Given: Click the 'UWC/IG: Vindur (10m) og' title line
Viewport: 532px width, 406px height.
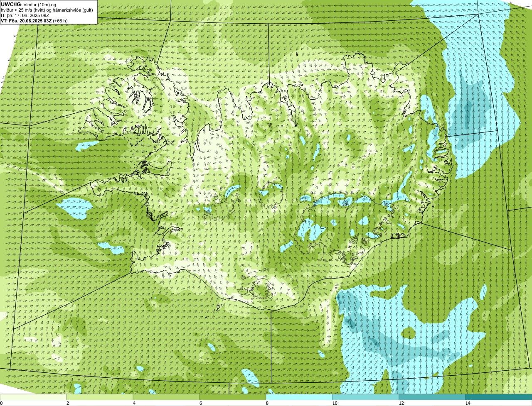Looking at the screenshot, I should tap(29, 5).
